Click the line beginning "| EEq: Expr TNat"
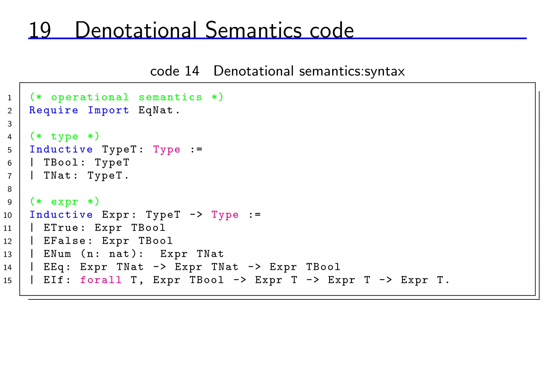 185,267
